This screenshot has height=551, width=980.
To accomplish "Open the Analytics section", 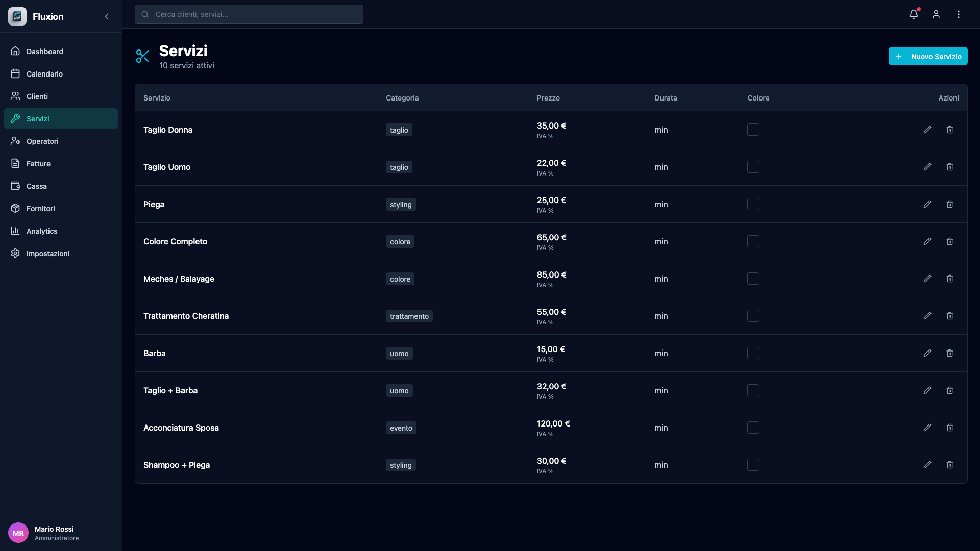I will point(42,231).
